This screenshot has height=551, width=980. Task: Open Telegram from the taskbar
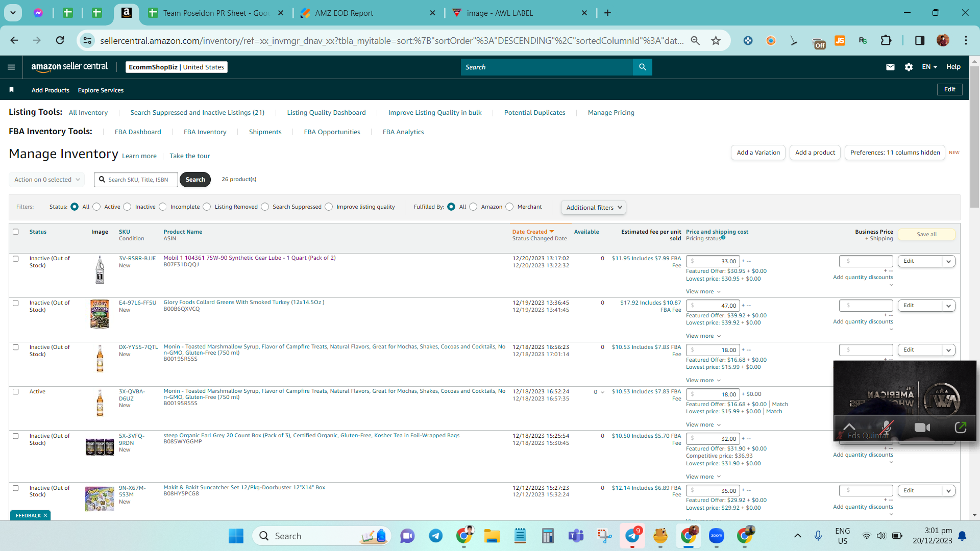[x=435, y=536]
